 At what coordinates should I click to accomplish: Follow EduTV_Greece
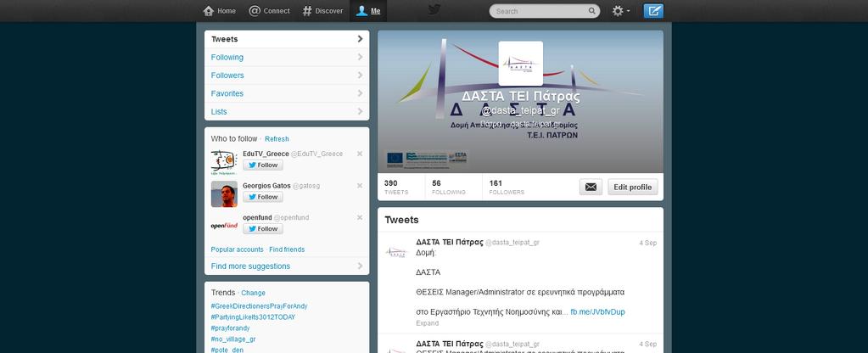point(263,165)
